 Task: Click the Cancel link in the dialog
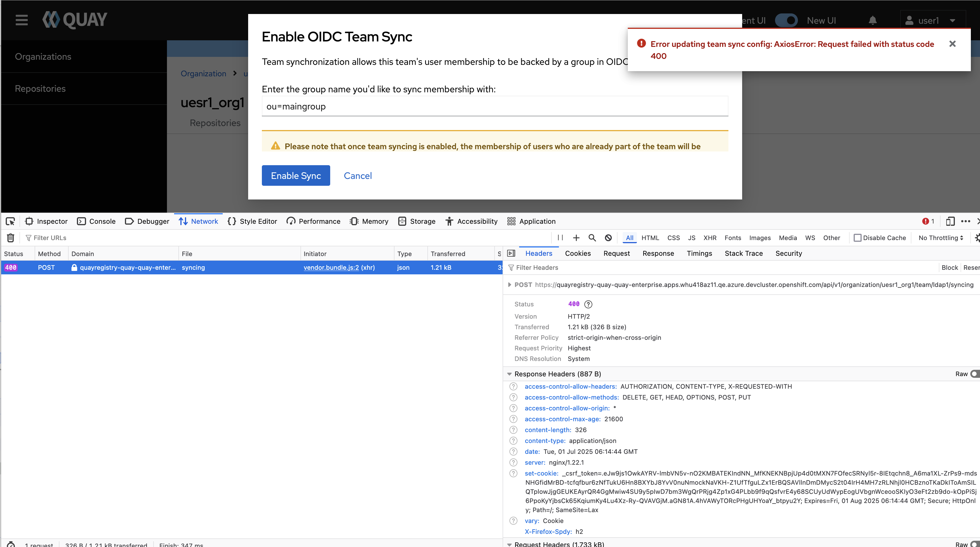coord(358,176)
